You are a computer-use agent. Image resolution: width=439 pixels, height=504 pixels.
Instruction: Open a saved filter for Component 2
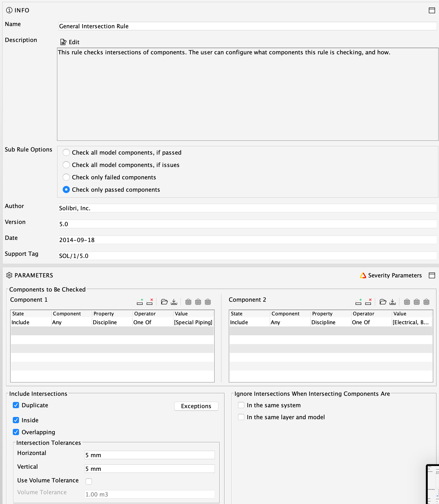[x=383, y=302]
